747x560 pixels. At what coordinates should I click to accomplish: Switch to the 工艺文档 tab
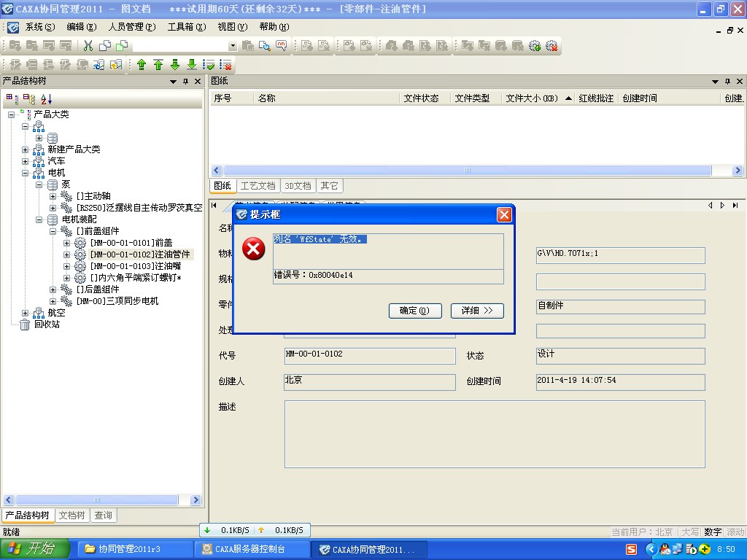click(x=258, y=186)
